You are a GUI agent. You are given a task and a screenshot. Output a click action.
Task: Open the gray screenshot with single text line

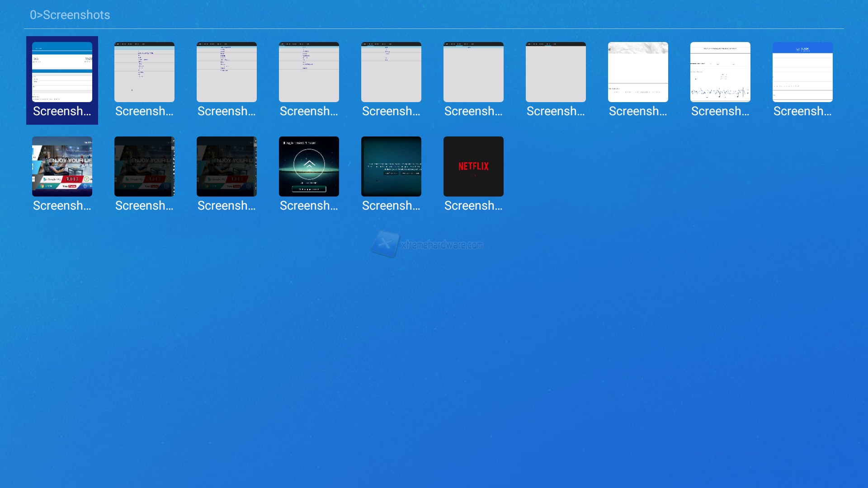point(473,72)
